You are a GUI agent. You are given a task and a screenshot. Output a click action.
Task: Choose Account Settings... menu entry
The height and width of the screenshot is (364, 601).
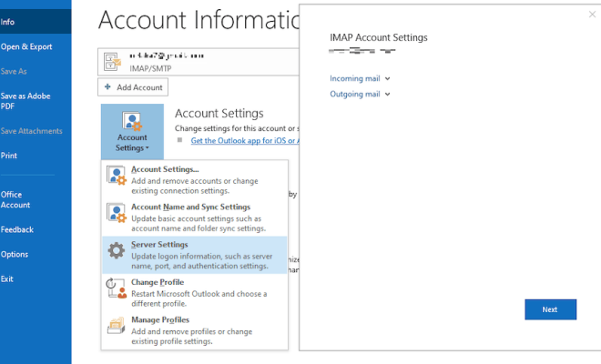[x=195, y=179]
